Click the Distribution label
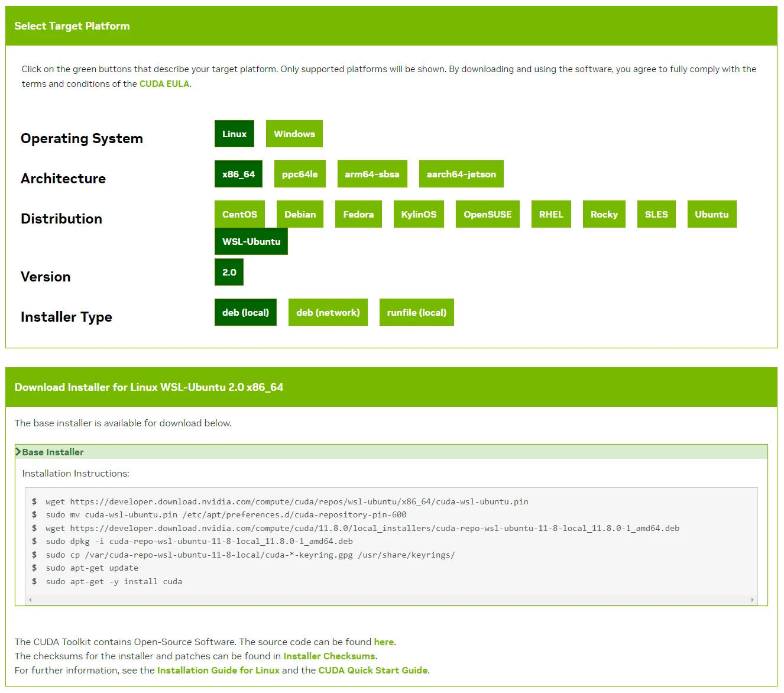Screen dimensions: 784x693 click(61, 219)
